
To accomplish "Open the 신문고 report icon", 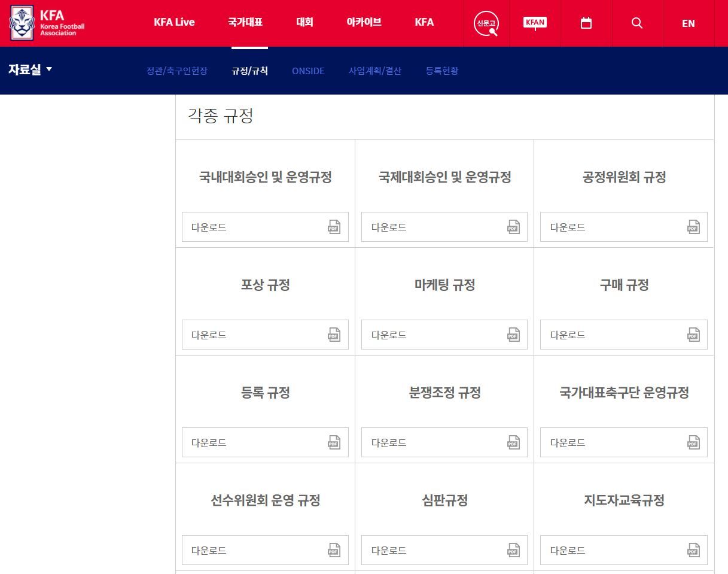I will coord(485,23).
